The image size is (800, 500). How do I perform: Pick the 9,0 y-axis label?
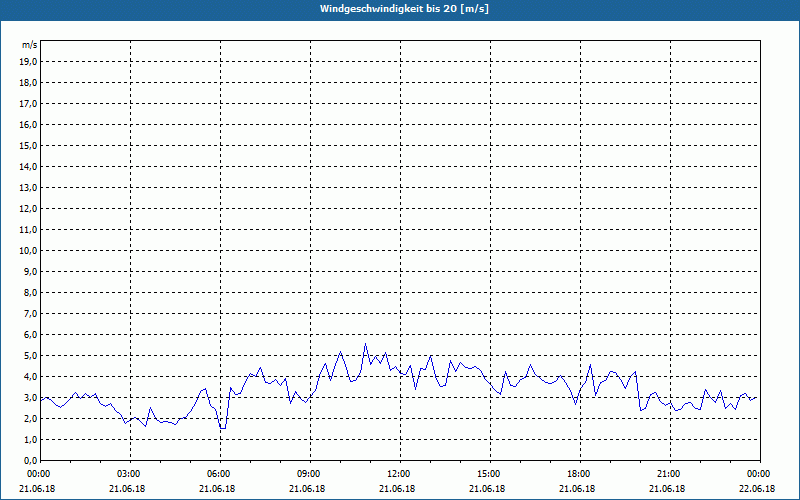click(30, 271)
